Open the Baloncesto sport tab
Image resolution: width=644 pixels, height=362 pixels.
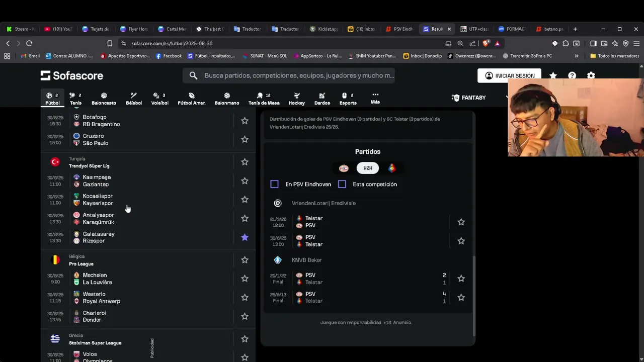point(104,99)
